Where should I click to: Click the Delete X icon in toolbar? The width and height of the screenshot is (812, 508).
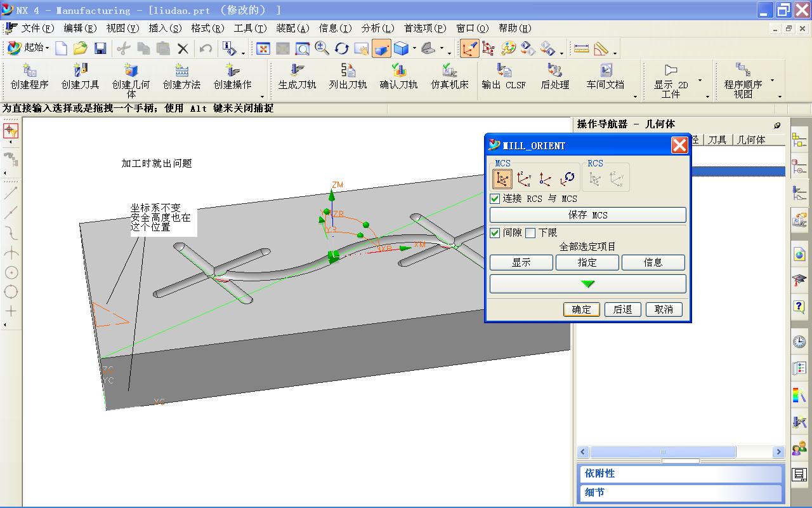point(183,48)
